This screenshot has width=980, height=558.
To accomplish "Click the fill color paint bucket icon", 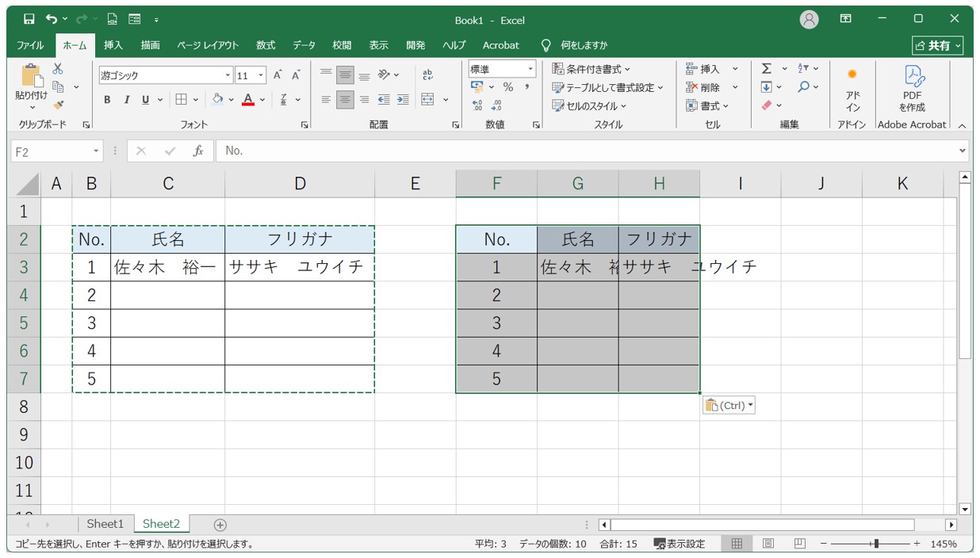I will [218, 100].
